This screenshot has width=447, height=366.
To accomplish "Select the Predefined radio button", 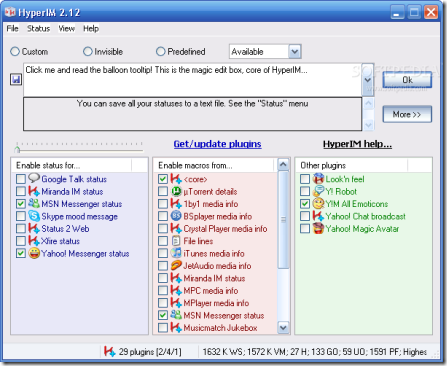I will click(160, 52).
